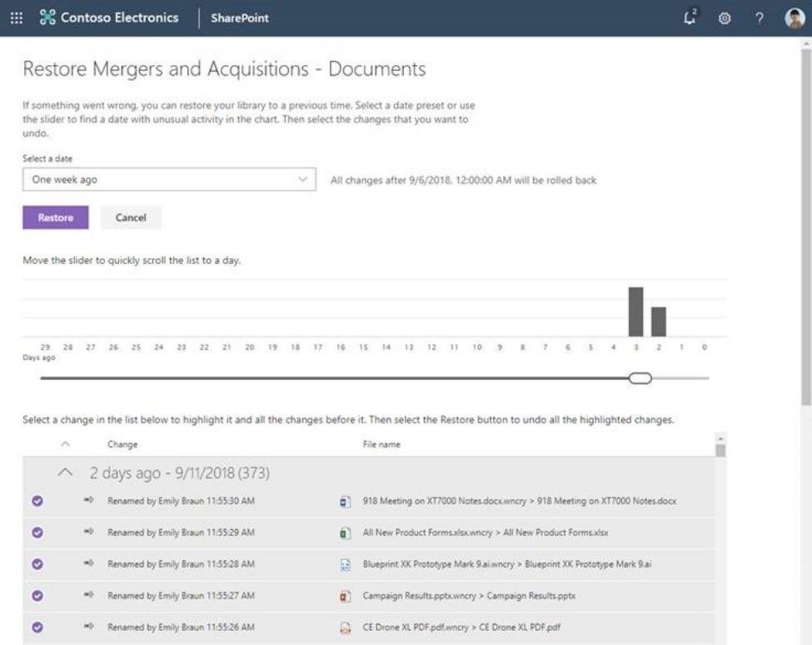Click the SharePoint header link
Image resolution: width=812 pixels, height=645 pixels.
240,18
